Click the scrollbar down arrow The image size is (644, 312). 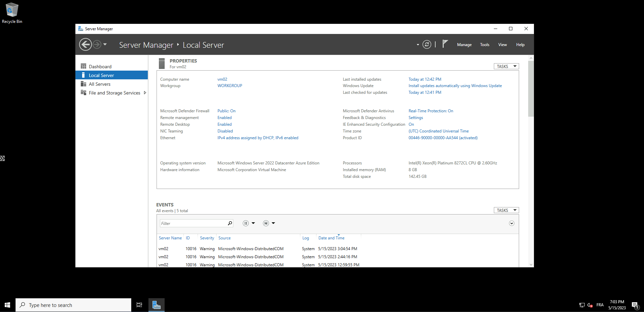pyautogui.click(x=531, y=265)
